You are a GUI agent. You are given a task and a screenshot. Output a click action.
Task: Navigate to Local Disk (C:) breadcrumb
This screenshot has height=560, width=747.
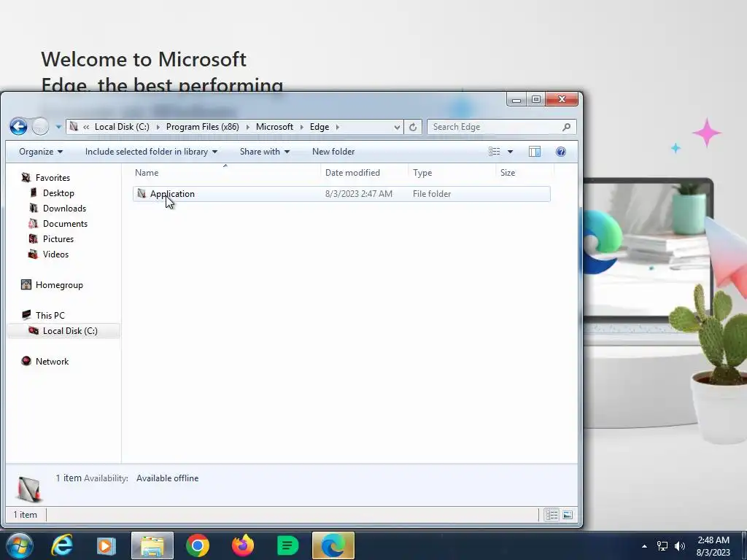tap(122, 127)
